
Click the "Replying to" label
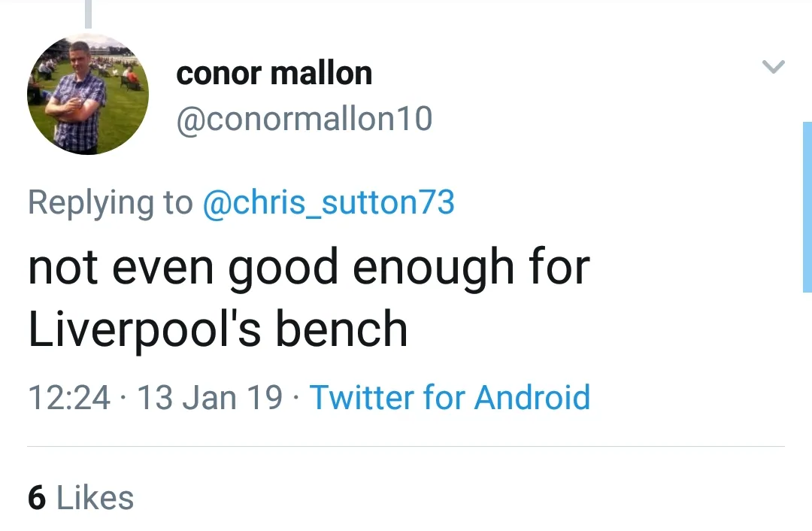pos(110,202)
